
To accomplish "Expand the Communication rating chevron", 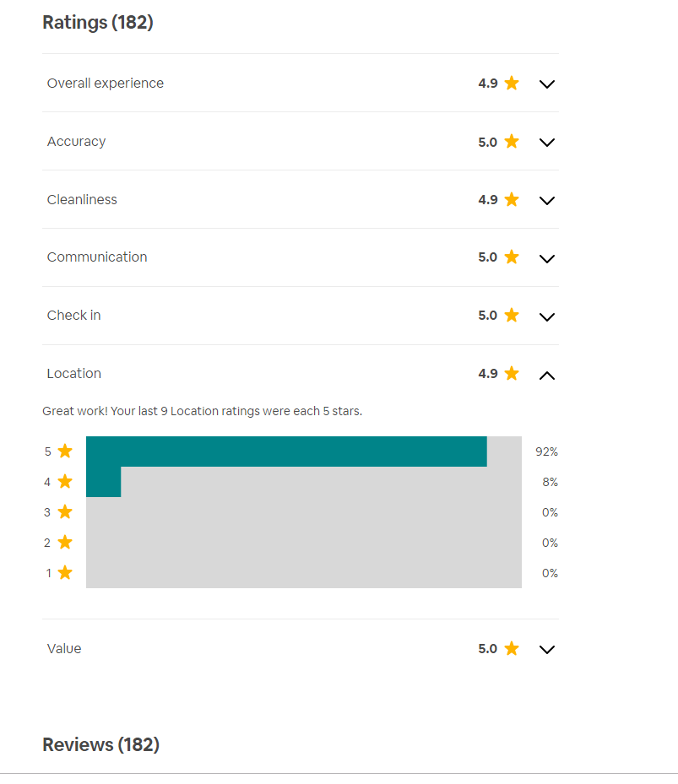I will tap(546, 258).
